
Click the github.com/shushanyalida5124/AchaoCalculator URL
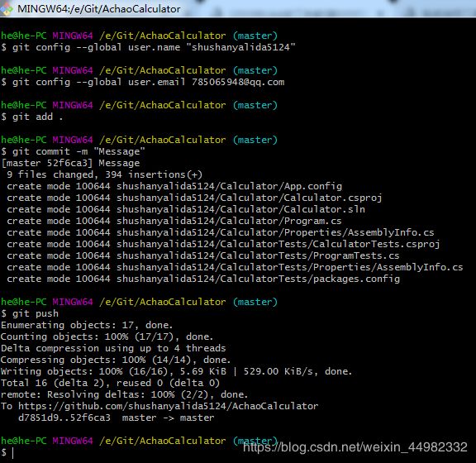169,406
